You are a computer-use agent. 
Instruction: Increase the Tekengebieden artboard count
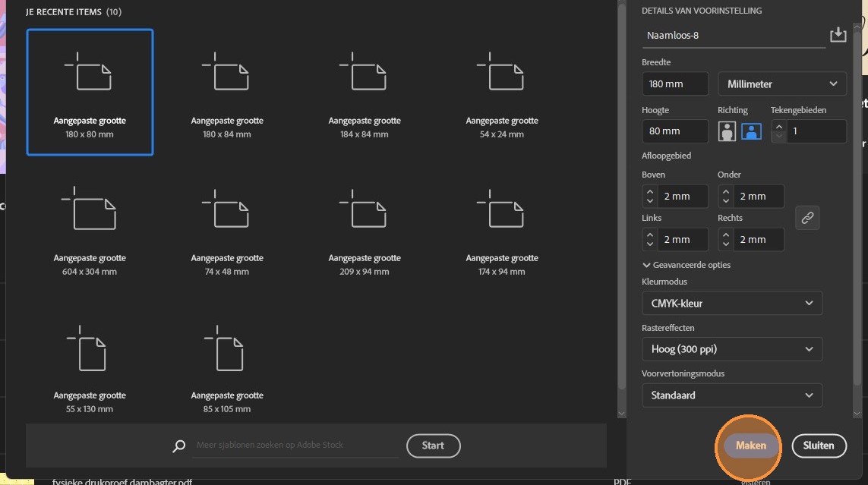coord(779,126)
